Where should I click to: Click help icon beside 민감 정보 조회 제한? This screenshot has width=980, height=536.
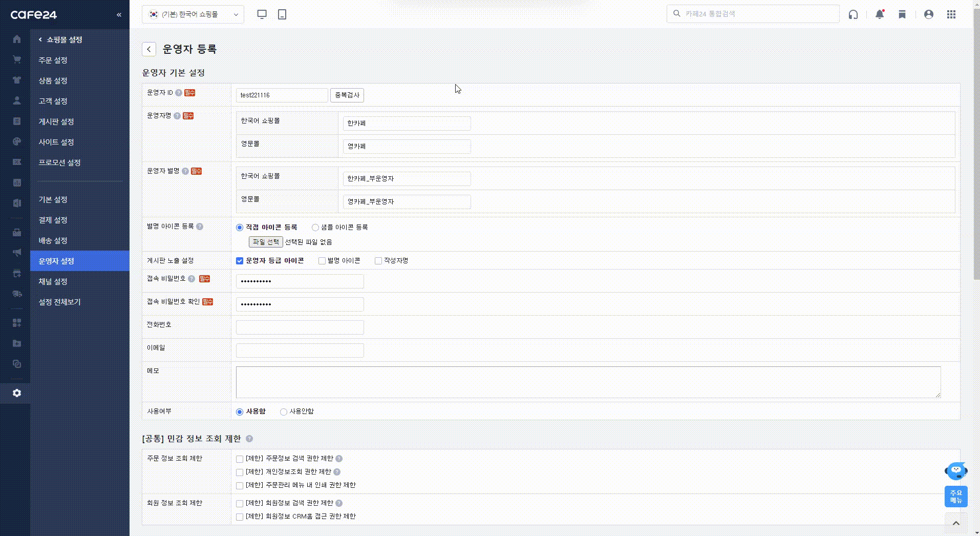coord(249,439)
